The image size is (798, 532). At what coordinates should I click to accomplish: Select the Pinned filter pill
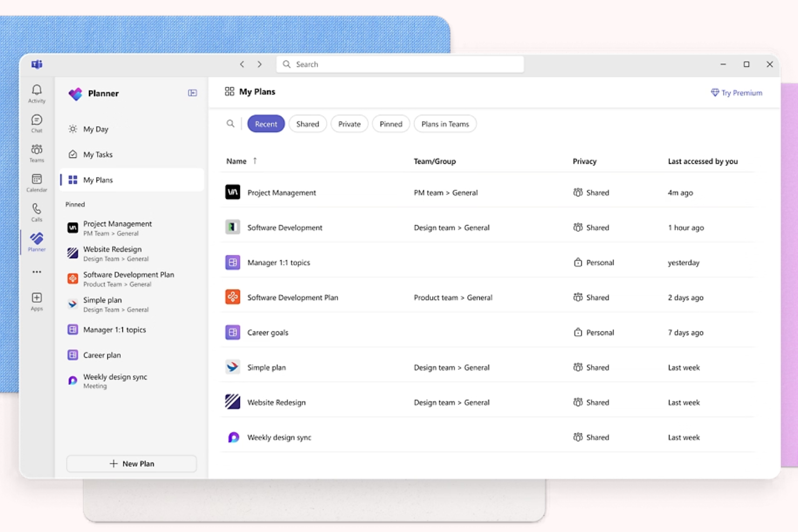(x=391, y=124)
